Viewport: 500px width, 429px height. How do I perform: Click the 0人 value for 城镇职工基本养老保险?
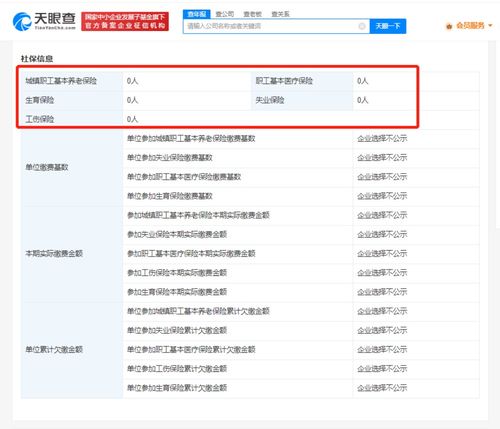click(x=132, y=81)
